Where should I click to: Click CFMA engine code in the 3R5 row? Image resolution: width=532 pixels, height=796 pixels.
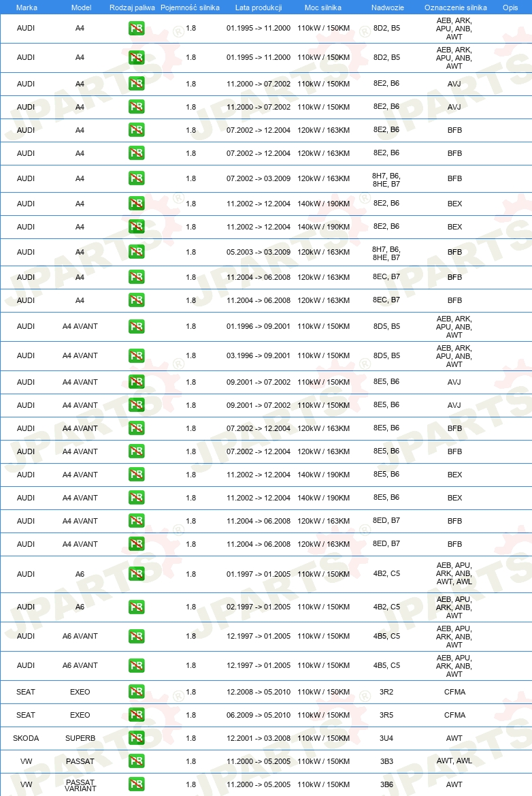pos(455,715)
